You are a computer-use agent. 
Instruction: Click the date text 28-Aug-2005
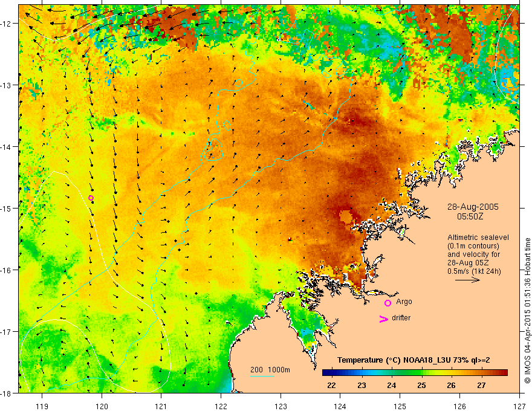[x=473, y=207]
